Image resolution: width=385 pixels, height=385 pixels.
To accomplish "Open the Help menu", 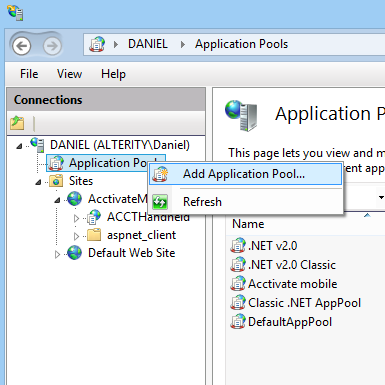I will pyautogui.click(x=113, y=74).
